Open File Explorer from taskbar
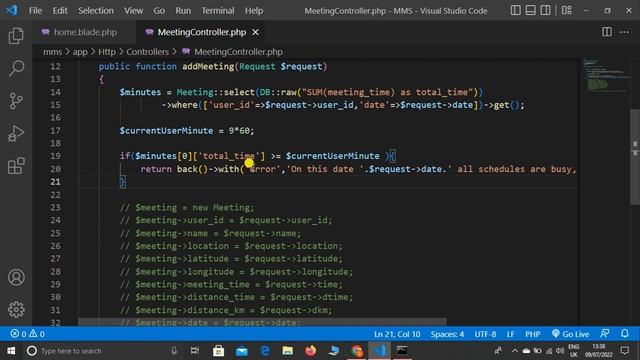The height and width of the screenshot is (360, 640). [288, 351]
